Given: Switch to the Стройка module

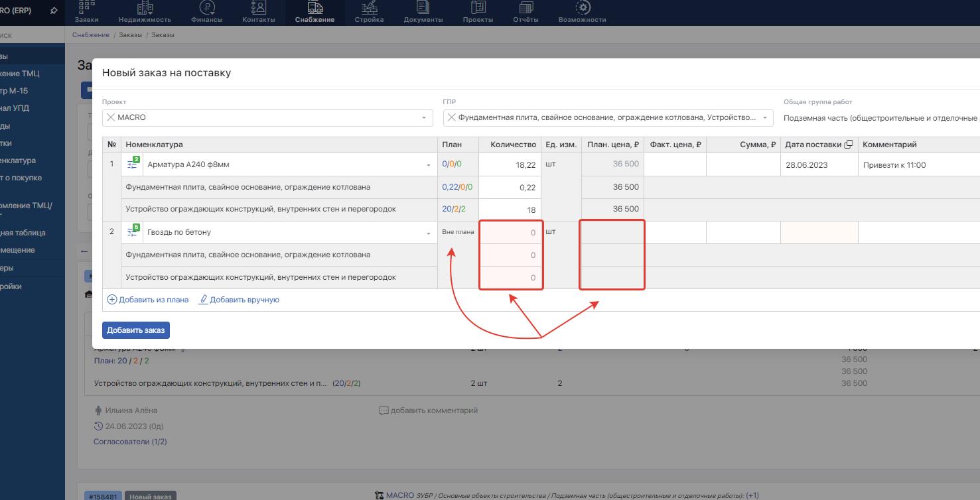Looking at the screenshot, I should [369, 12].
